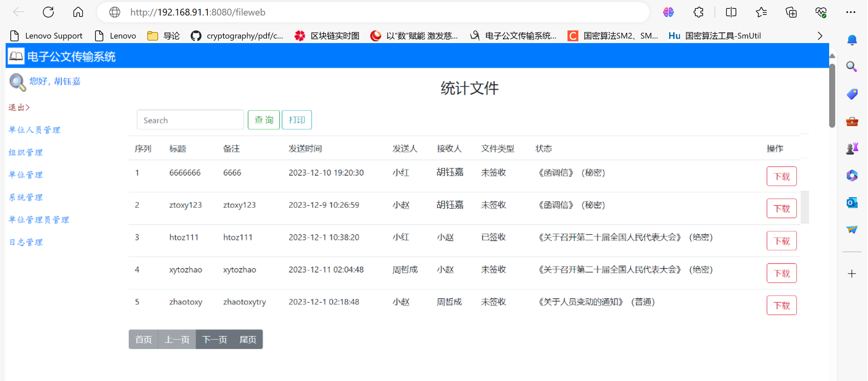Show more bookmarks with the chevron

820,36
